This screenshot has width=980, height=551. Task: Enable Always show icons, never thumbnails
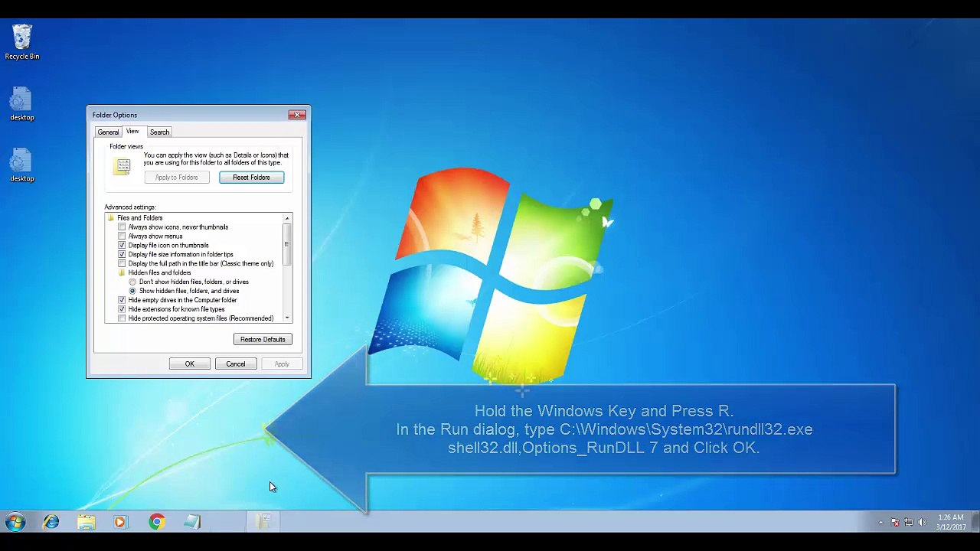[122, 227]
